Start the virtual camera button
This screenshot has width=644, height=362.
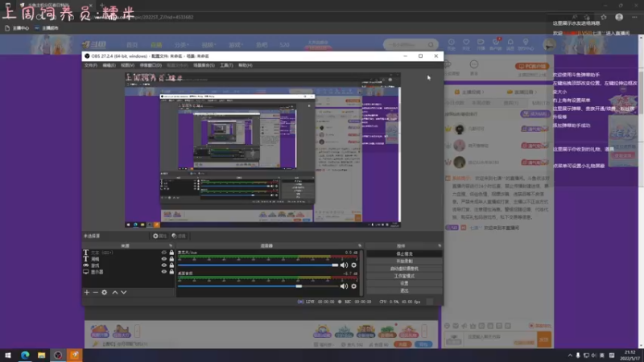[x=404, y=269]
